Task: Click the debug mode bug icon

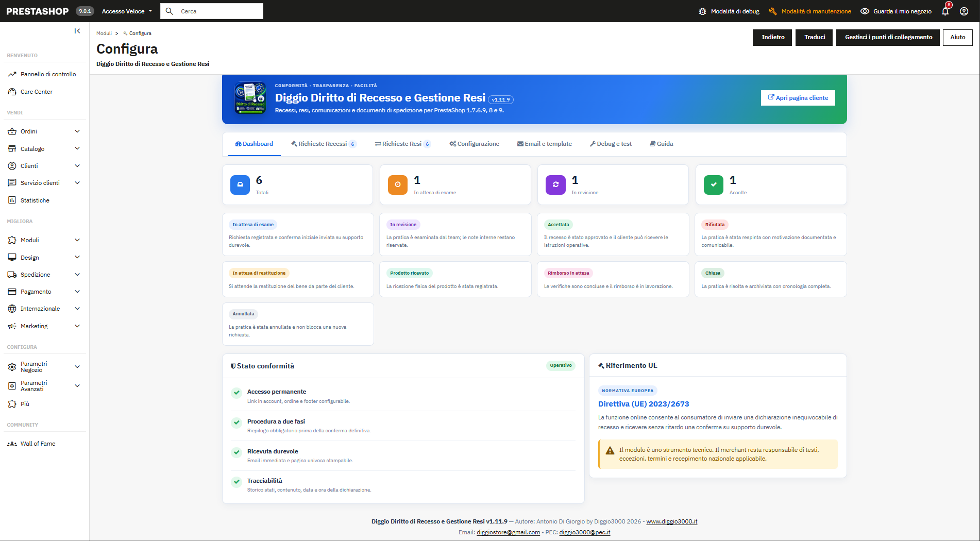Action: click(x=702, y=11)
